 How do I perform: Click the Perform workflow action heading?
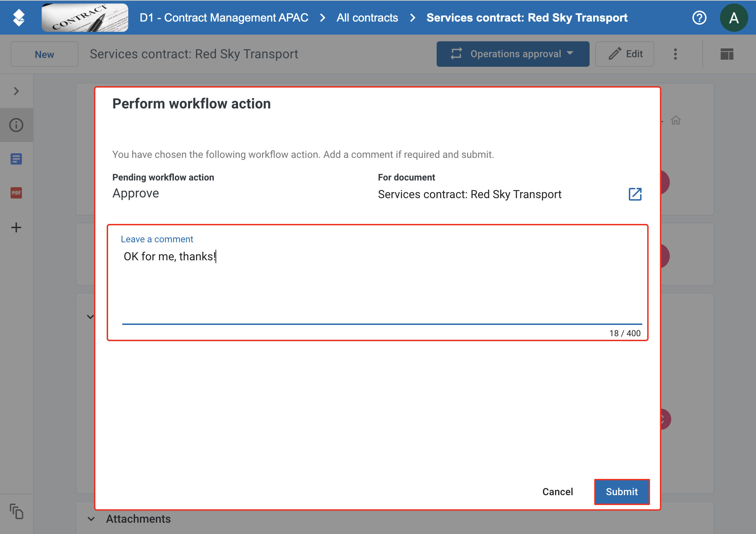click(191, 104)
